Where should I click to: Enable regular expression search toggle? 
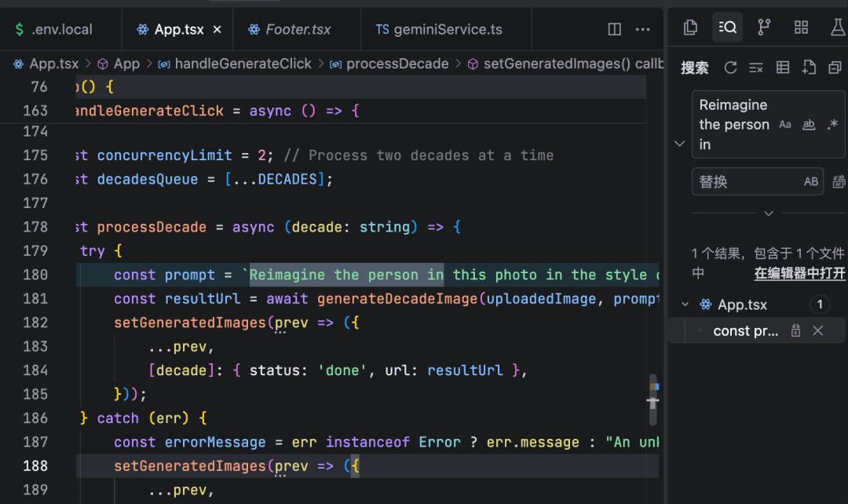click(x=832, y=125)
